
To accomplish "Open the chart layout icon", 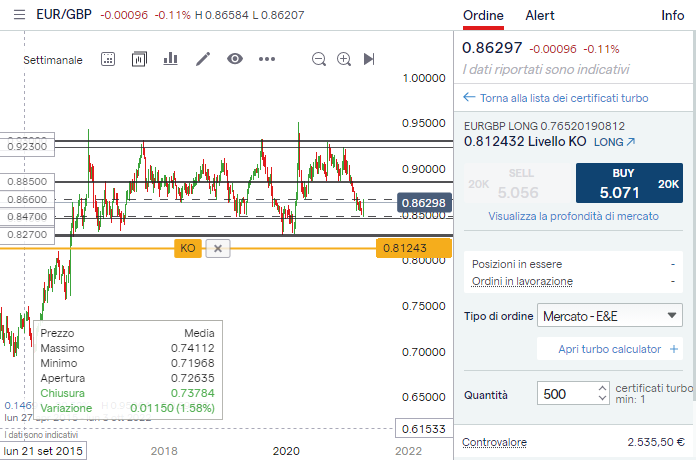I will pyautogui.click(x=139, y=59).
